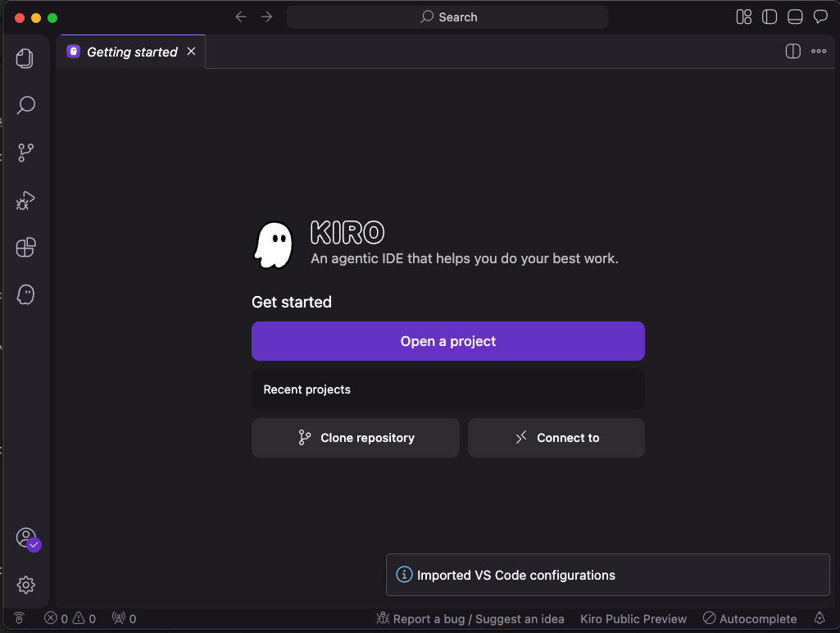Image resolution: width=840 pixels, height=633 pixels.
Task: Select the Getting started tab
Action: pos(132,52)
